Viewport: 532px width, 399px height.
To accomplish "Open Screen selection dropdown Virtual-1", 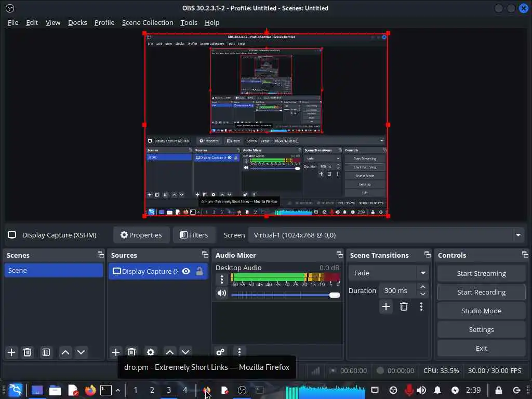I will (387, 235).
